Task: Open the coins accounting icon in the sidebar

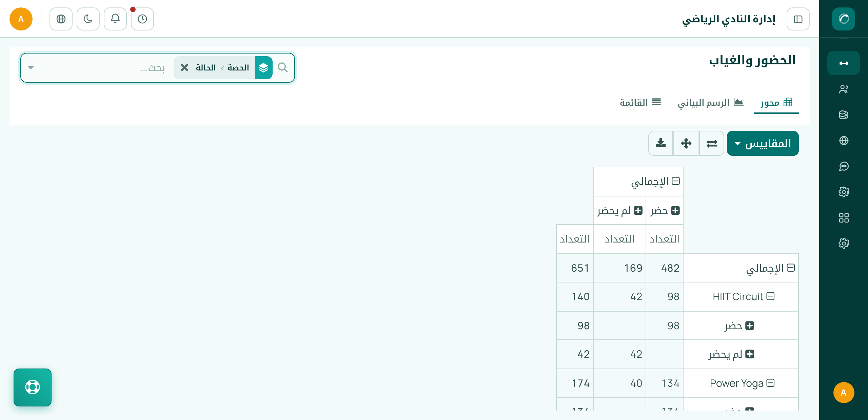Action: (x=843, y=115)
